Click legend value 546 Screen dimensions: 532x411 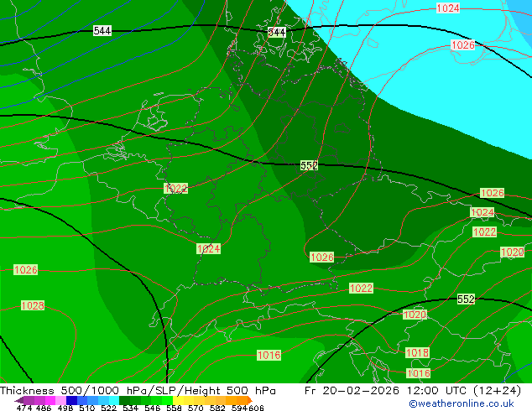[x=152, y=408]
